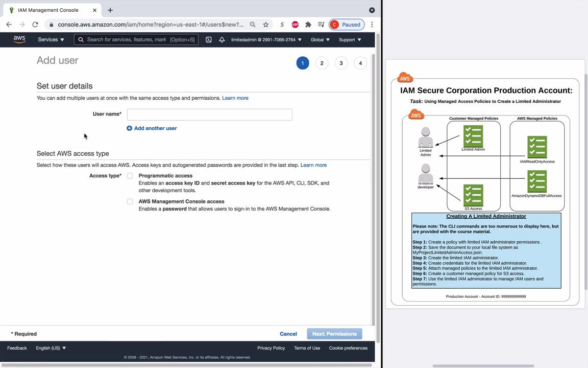Image resolution: width=588 pixels, height=368 pixels.
Task: Focus the AWS services search box
Action: tap(136, 39)
